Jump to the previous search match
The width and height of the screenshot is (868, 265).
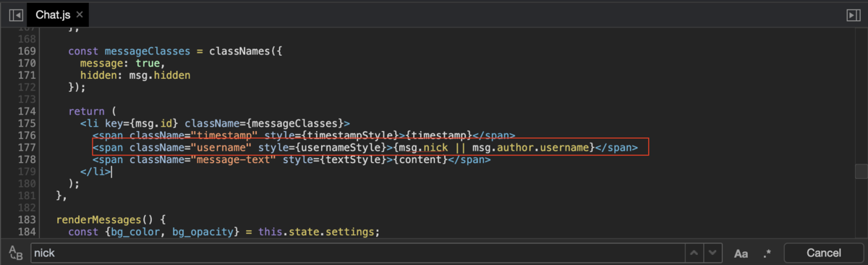(694, 253)
